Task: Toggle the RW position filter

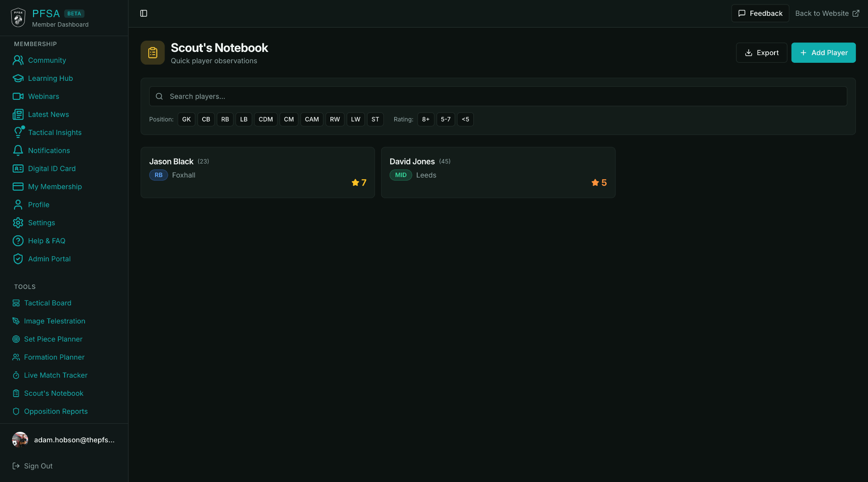Action: coord(335,119)
